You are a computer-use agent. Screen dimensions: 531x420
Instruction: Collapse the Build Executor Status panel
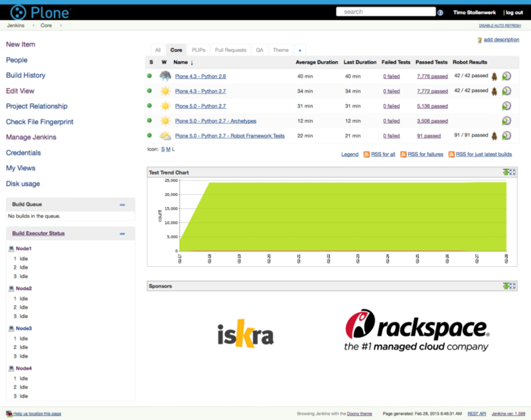[x=122, y=233]
